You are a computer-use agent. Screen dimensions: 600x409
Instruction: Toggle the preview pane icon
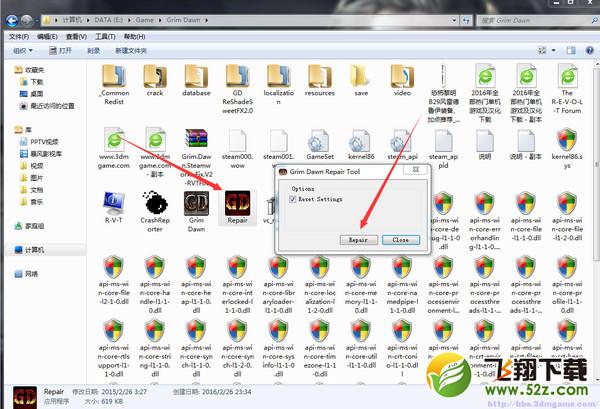pyautogui.click(x=571, y=50)
